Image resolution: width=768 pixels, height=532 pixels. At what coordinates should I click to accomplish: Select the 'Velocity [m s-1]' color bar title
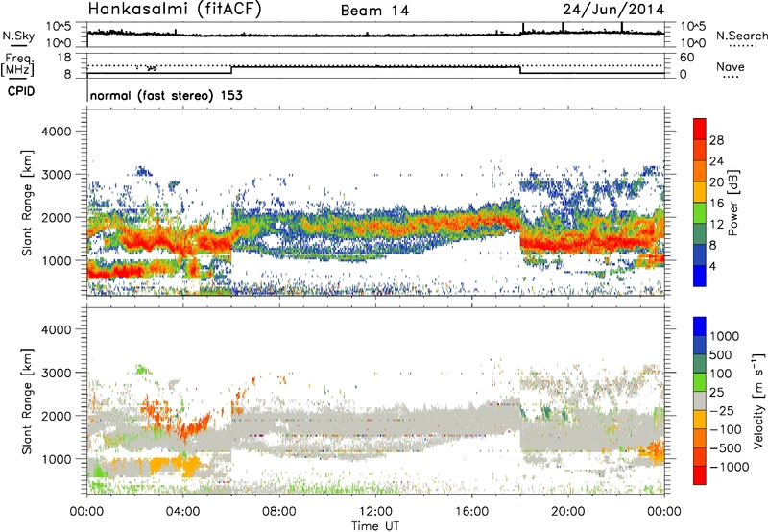(x=758, y=400)
